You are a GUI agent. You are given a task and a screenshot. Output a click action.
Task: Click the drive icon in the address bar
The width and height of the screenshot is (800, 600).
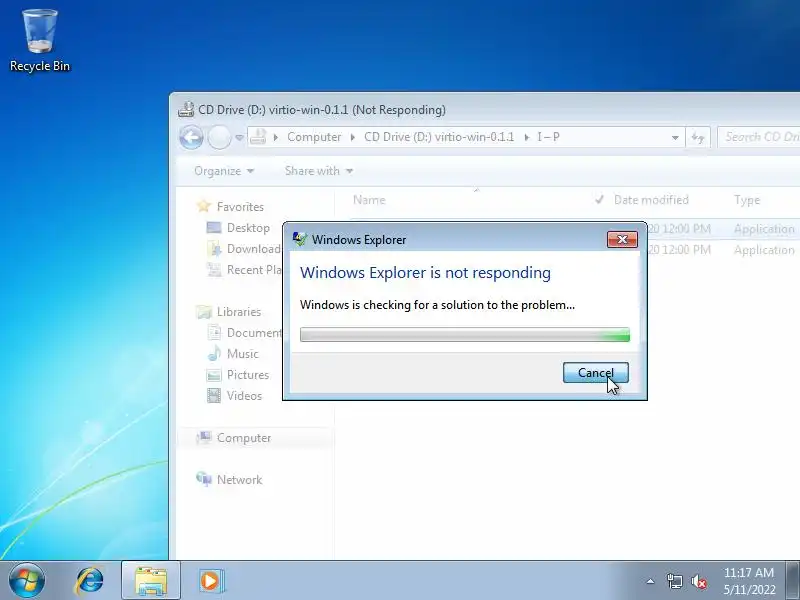[x=258, y=137]
